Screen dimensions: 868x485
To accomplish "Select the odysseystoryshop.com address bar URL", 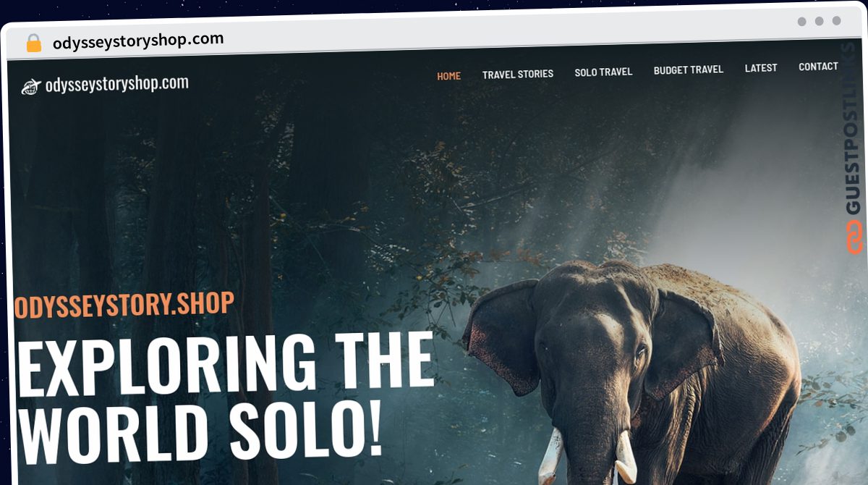I will pos(138,41).
